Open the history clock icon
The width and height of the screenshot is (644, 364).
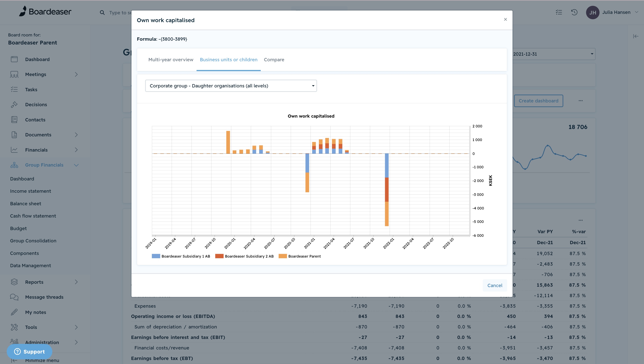click(x=574, y=12)
